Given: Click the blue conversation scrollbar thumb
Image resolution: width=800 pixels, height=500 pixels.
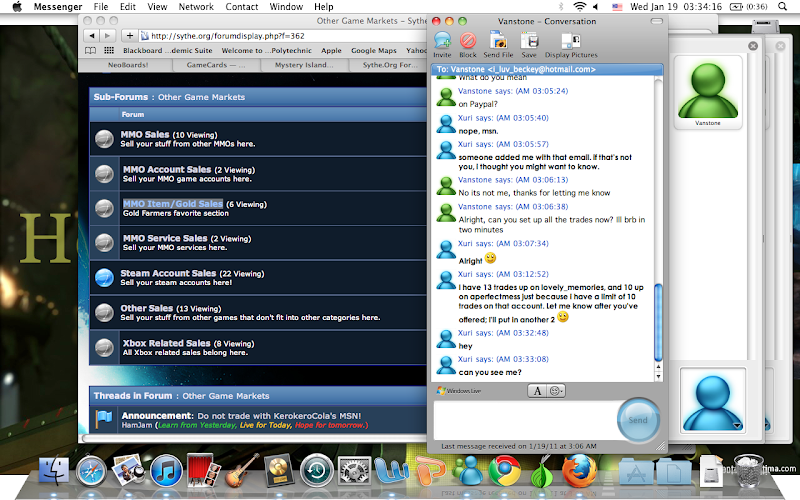Looking at the screenshot, I should 658,322.
